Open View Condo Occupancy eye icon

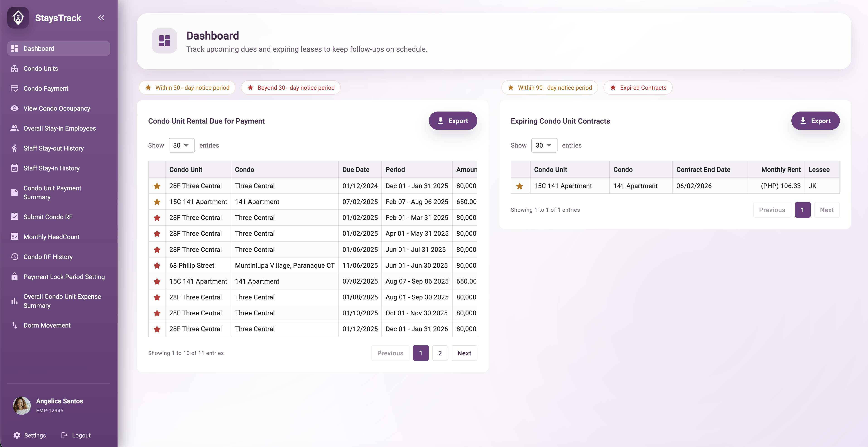click(15, 108)
